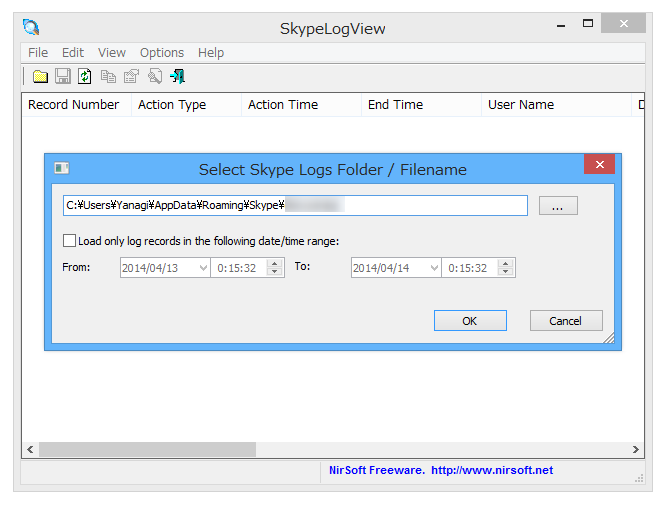The image size is (670, 511).
Task: Click the To time field 0:15:32
Action: 467,268
